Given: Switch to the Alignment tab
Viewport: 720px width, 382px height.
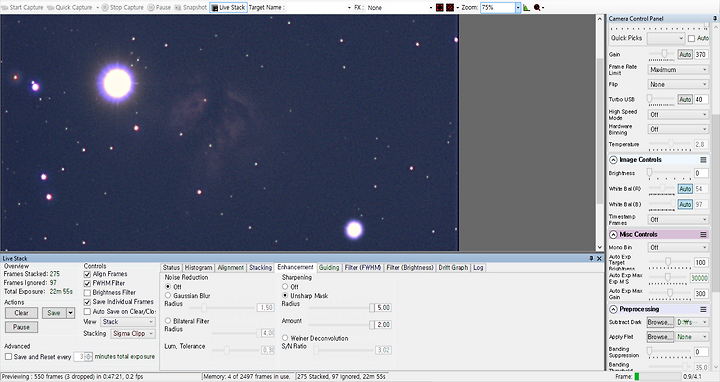Looking at the screenshot, I should coord(231,268).
